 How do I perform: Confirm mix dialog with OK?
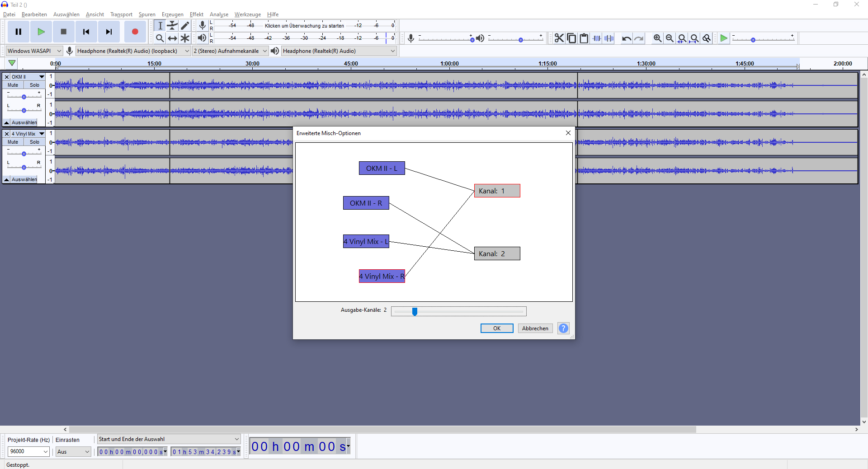click(x=496, y=328)
